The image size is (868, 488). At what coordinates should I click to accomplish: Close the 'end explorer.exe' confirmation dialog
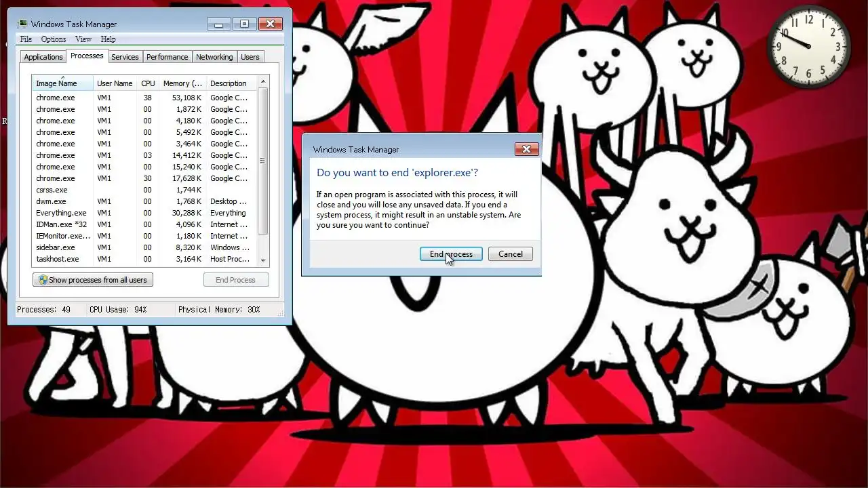pyautogui.click(x=526, y=149)
